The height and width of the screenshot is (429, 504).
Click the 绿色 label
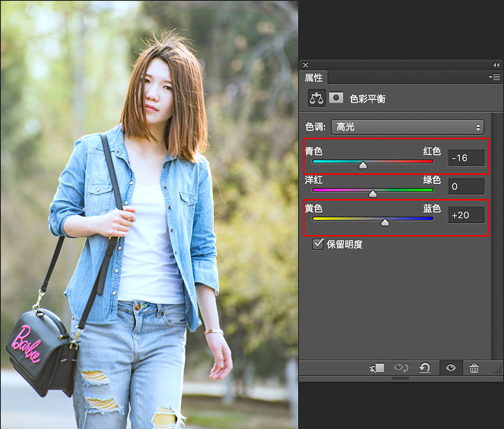432,180
